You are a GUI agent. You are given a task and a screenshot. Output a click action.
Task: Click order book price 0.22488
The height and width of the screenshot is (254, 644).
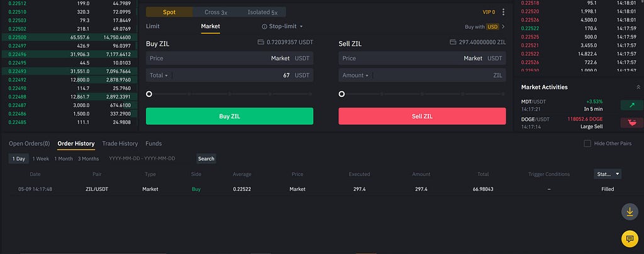(18, 97)
